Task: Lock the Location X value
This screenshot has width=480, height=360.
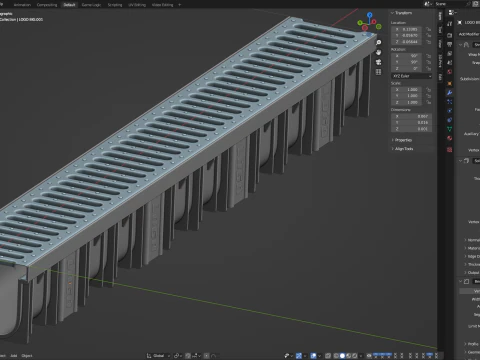Action: pos(429,29)
